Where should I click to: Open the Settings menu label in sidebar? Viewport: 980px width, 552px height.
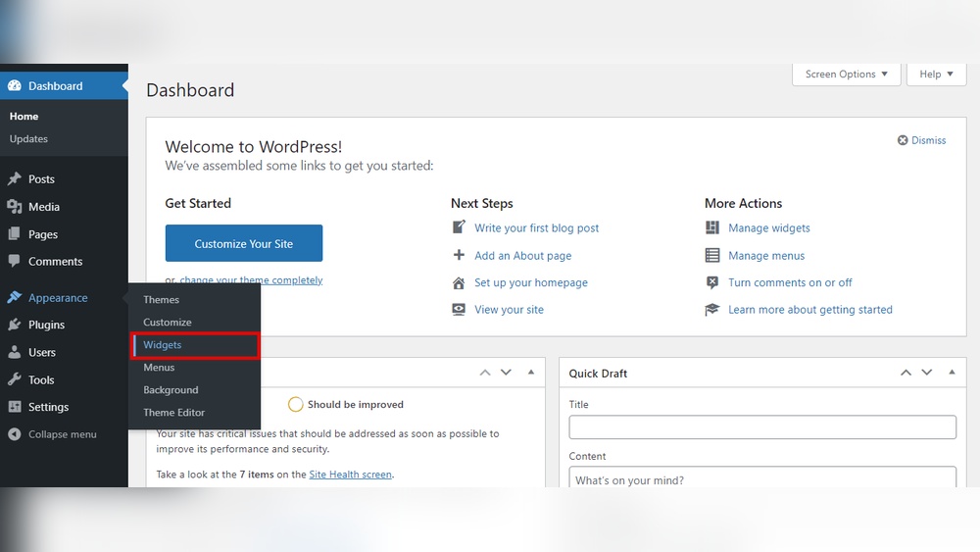(x=48, y=406)
